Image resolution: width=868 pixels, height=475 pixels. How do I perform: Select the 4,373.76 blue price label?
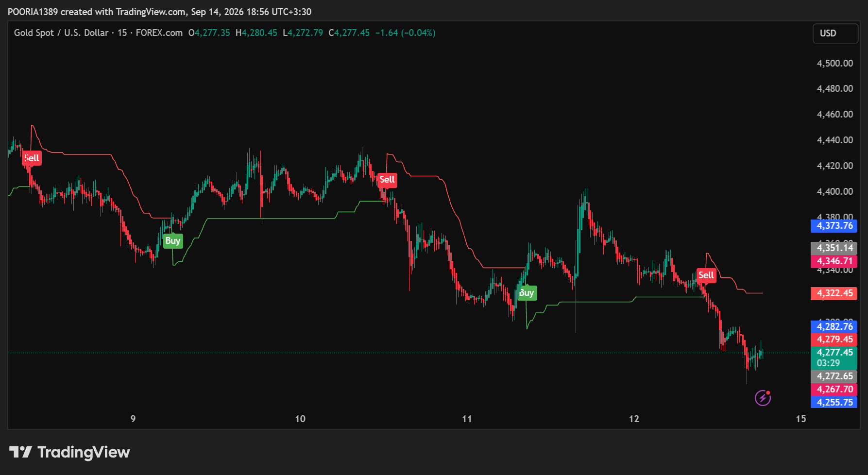pos(834,225)
